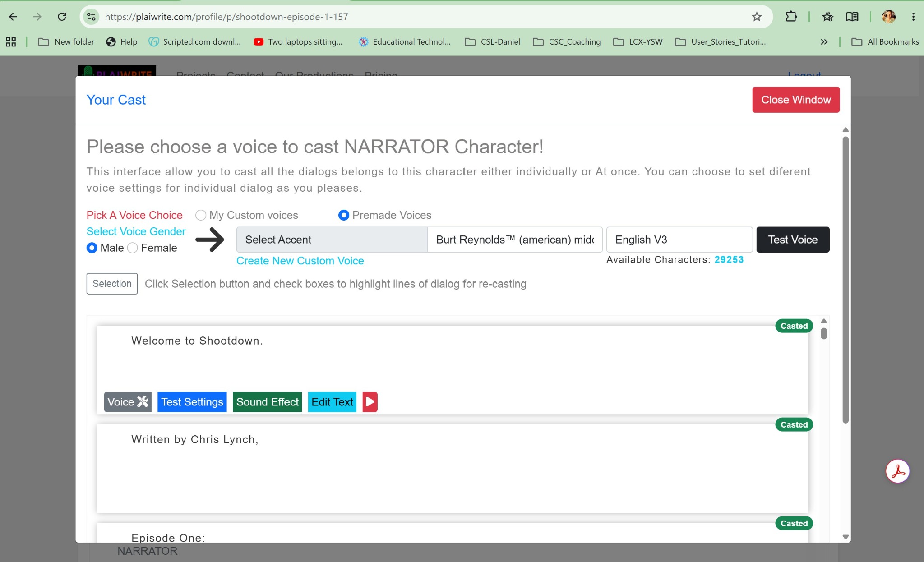The height and width of the screenshot is (562, 924).
Task: Select the Premade Voices radio option
Action: coord(344,215)
